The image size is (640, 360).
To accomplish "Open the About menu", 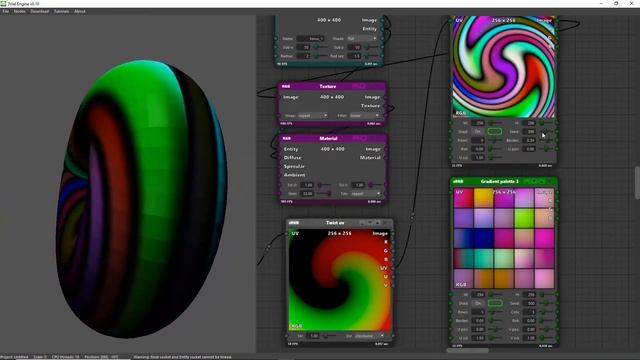I will (x=80, y=11).
